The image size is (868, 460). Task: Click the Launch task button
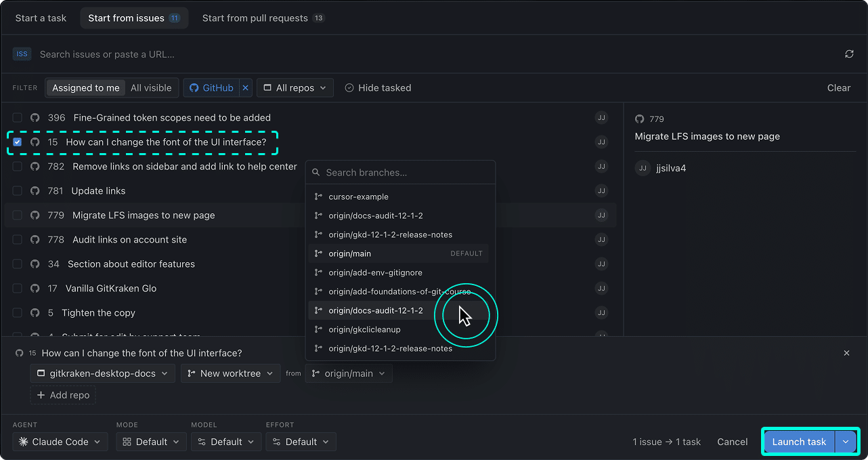[799, 442]
